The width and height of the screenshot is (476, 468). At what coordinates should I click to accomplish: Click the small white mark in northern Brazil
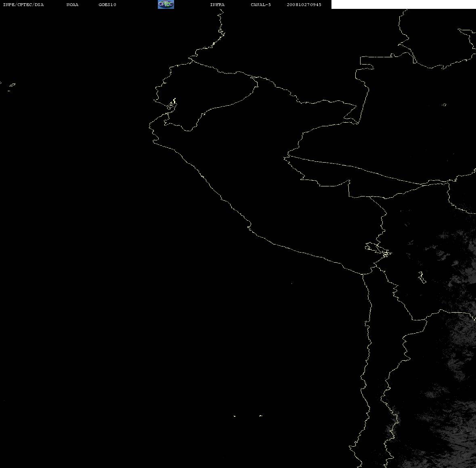coord(444,104)
